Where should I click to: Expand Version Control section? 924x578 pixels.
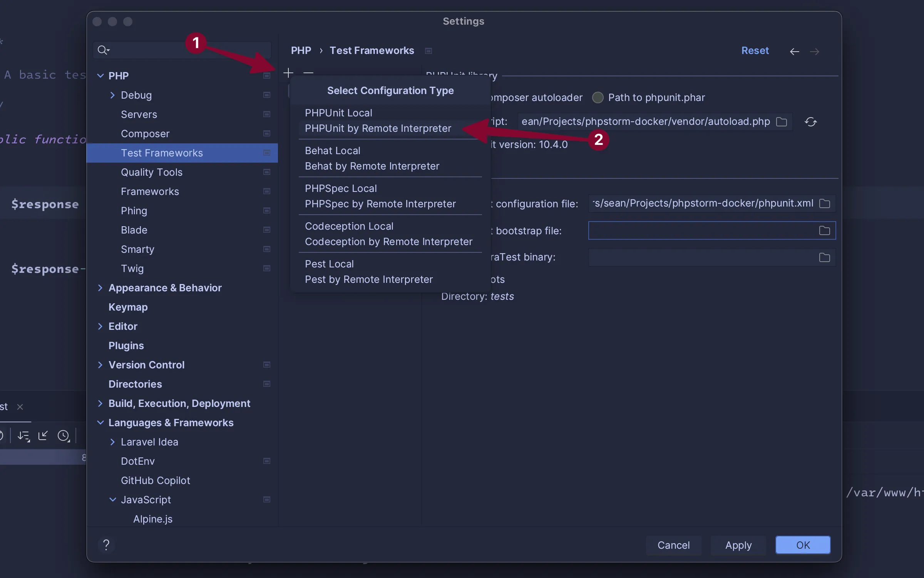point(100,365)
